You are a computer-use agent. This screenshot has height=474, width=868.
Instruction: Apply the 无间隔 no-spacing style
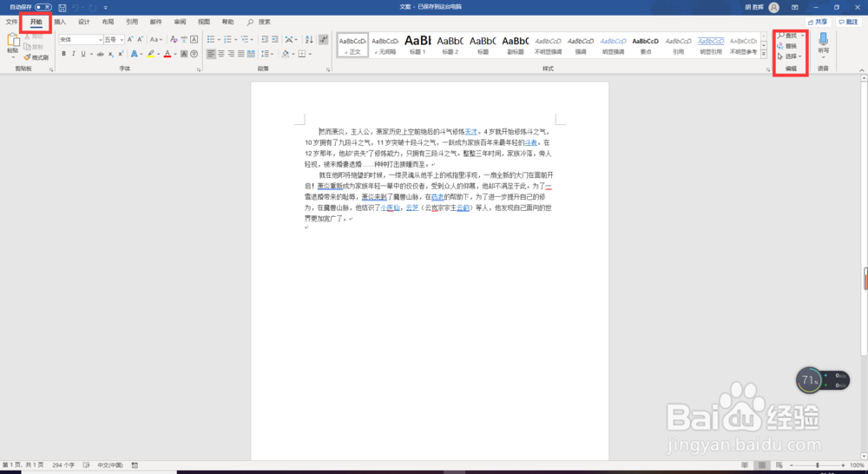tap(385, 44)
